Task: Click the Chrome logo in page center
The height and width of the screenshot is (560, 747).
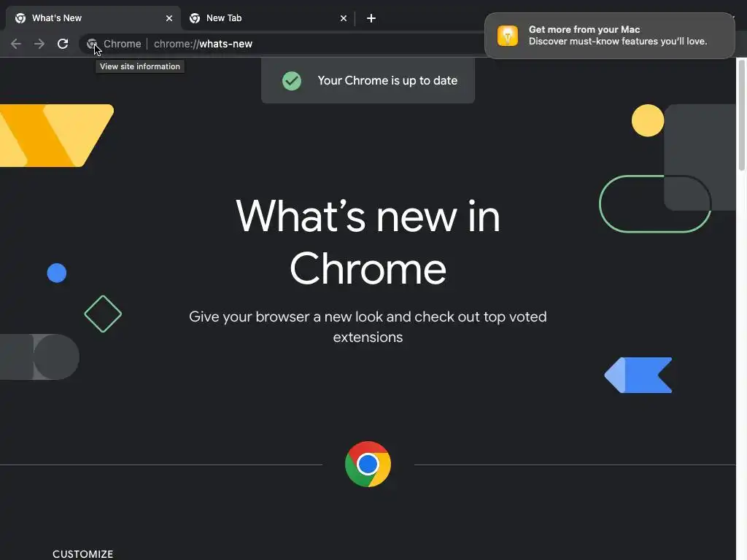Action: pos(368,464)
